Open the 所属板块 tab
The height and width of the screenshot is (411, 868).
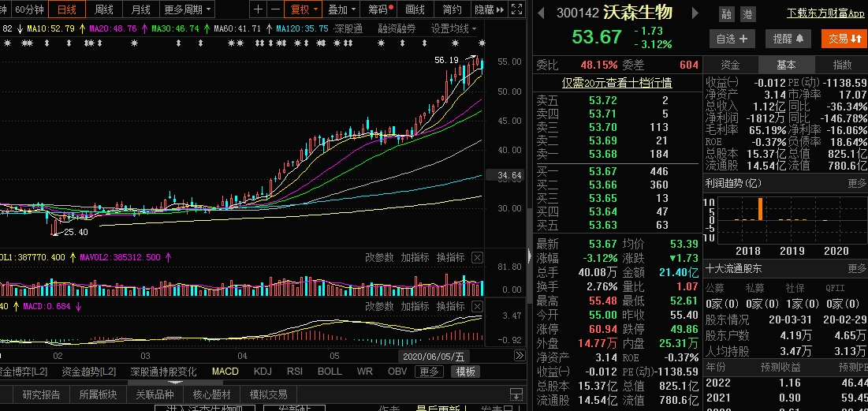(x=98, y=395)
